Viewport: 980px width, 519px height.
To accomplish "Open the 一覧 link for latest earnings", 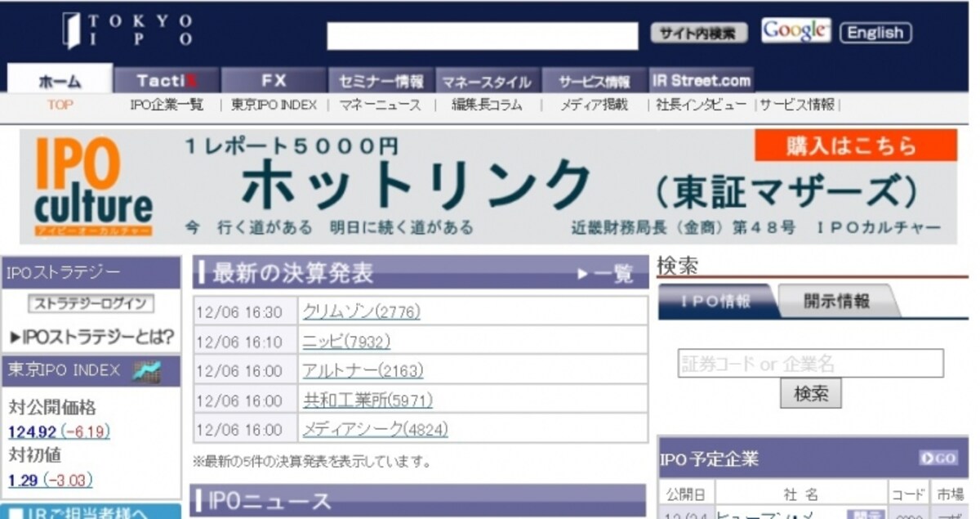I will [605, 274].
